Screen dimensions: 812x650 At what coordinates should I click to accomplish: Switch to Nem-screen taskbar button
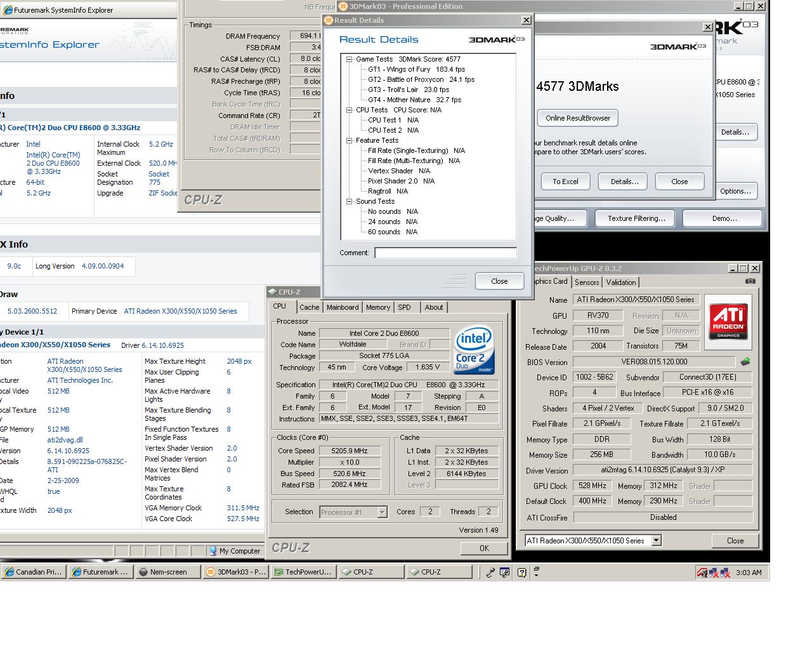pyautogui.click(x=168, y=572)
